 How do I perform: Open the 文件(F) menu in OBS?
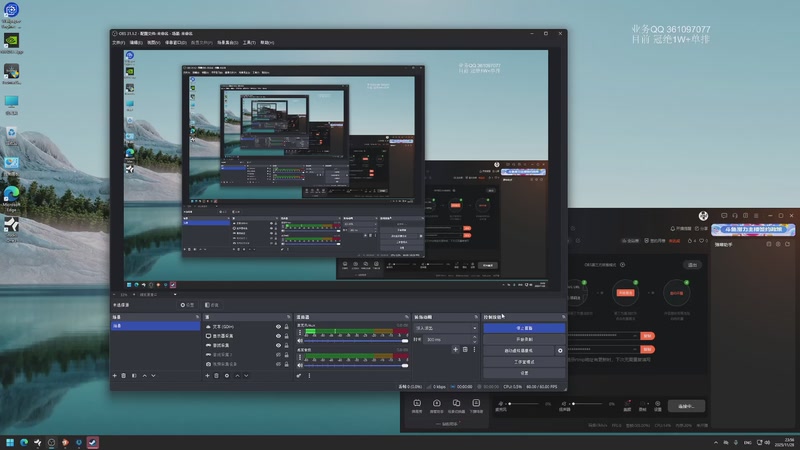tap(118, 43)
